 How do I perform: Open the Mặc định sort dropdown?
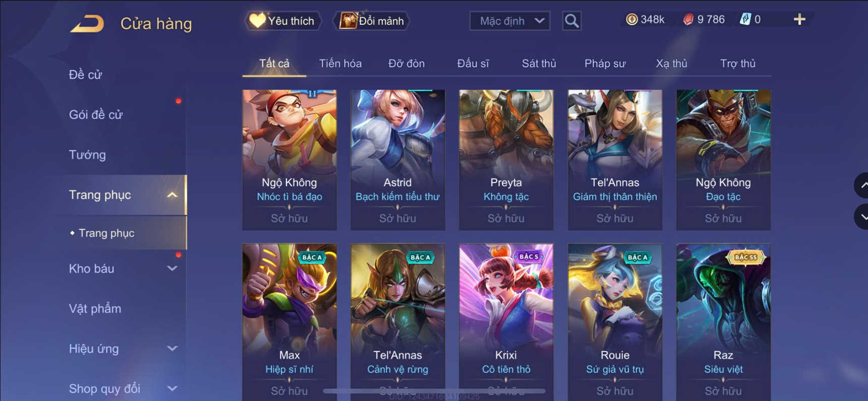coord(510,21)
